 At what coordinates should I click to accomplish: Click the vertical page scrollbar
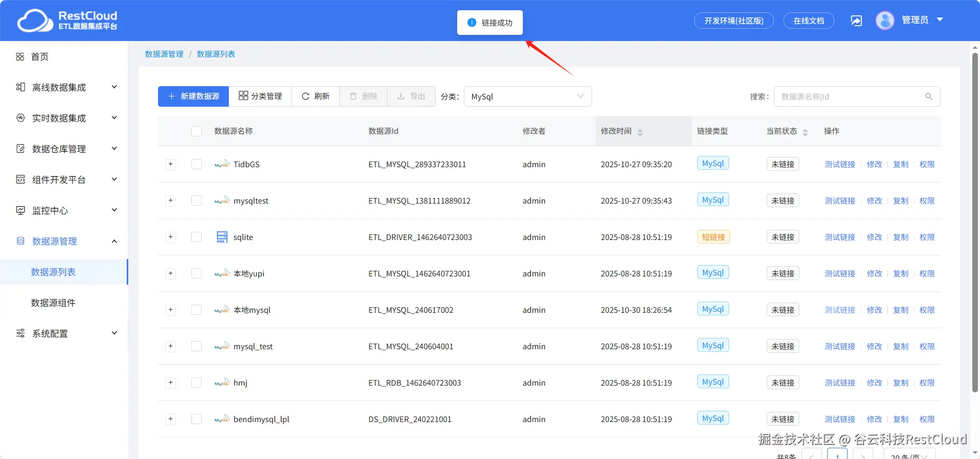[975, 223]
